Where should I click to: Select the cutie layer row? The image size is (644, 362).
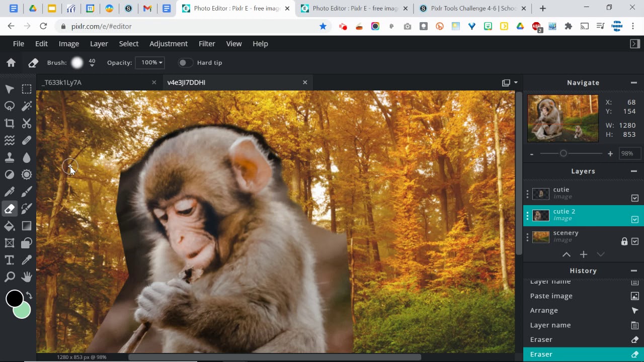(x=583, y=194)
